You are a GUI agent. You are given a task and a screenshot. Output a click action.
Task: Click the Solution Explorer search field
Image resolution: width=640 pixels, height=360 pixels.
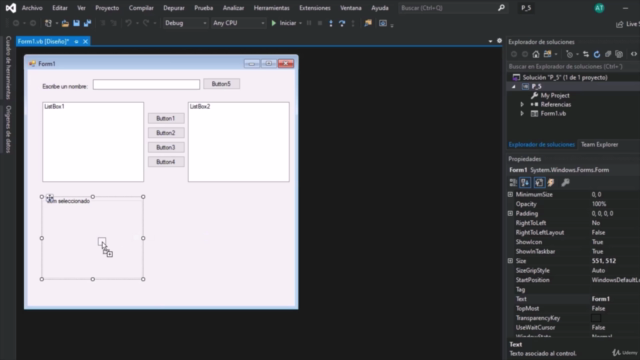coord(573,66)
